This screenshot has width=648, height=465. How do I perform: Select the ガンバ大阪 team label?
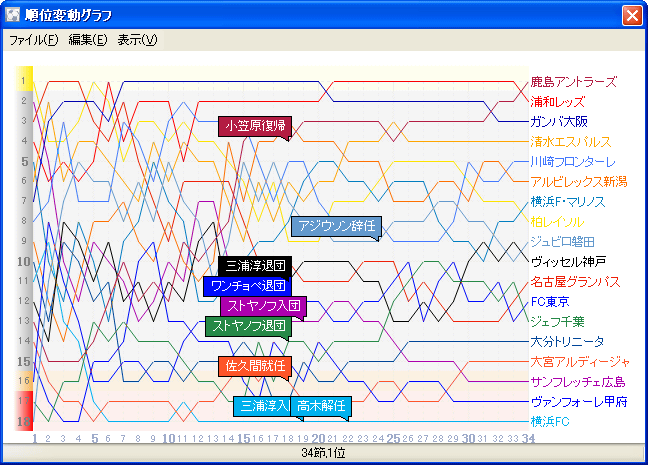pyautogui.click(x=559, y=122)
